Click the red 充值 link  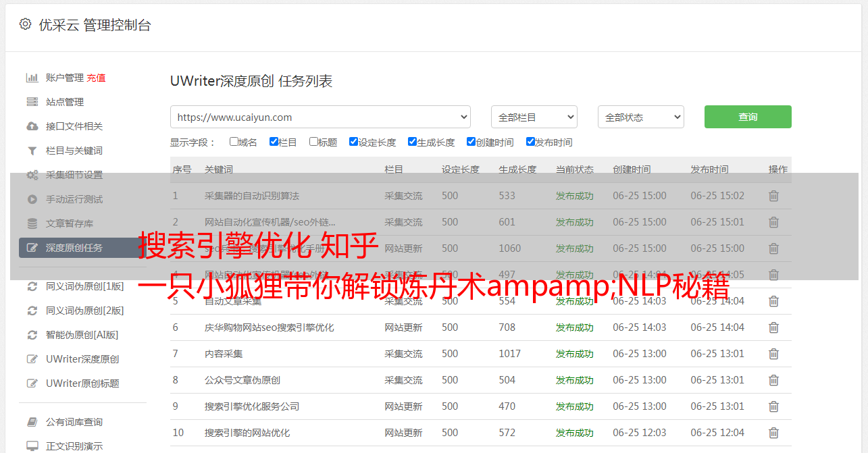[x=96, y=78]
